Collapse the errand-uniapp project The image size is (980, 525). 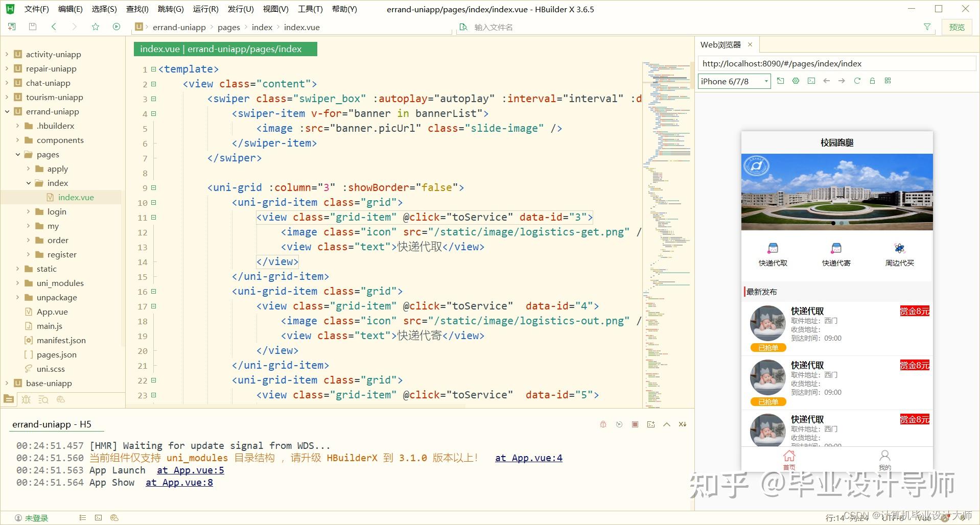pos(7,111)
